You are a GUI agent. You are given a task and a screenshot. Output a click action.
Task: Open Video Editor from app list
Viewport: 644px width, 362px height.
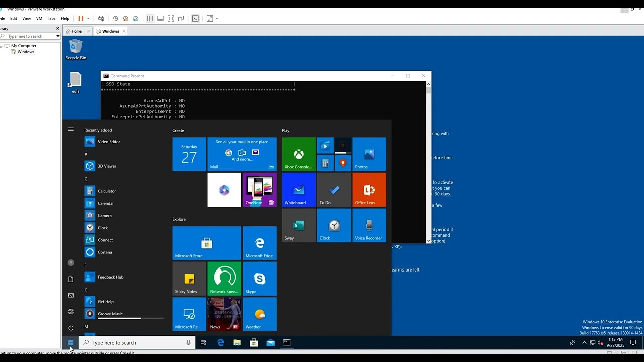coord(124,142)
